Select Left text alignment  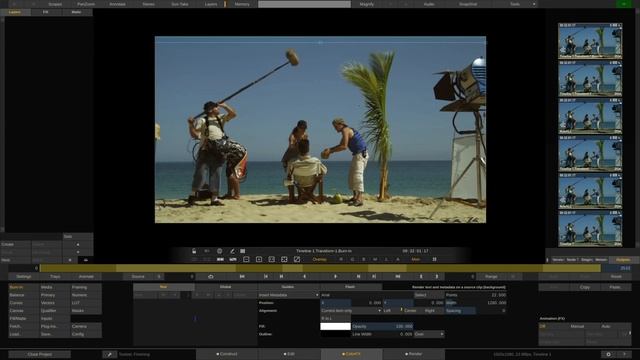point(387,311)
